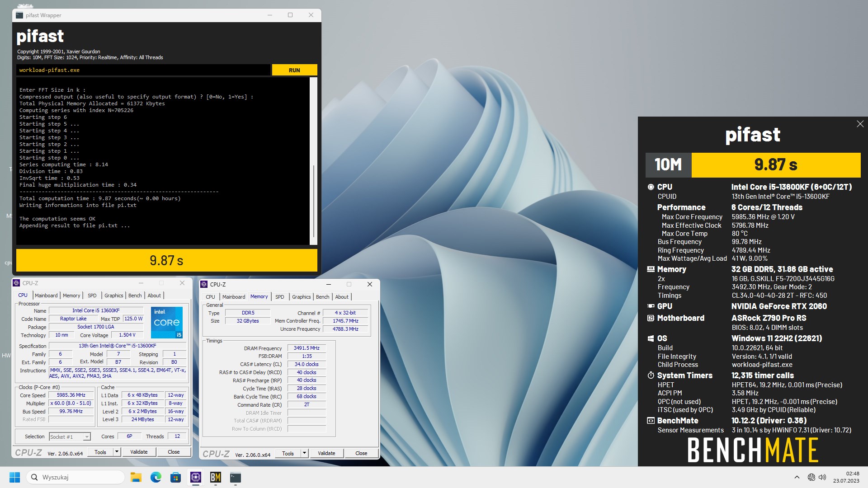868x488 pixels.
Task: Click the BenchMate version icon in panel
Action: pyautogui.click(x=651, y=421)
